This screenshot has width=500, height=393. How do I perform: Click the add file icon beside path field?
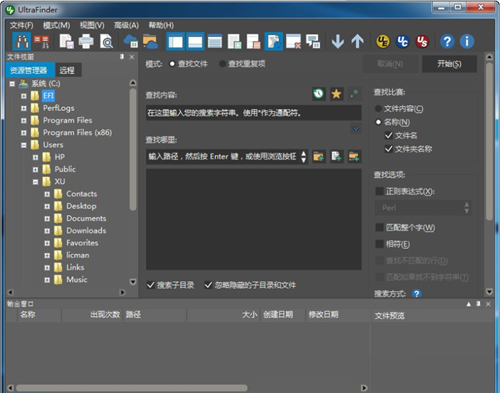pyautogui.click(x=336, y=156)
